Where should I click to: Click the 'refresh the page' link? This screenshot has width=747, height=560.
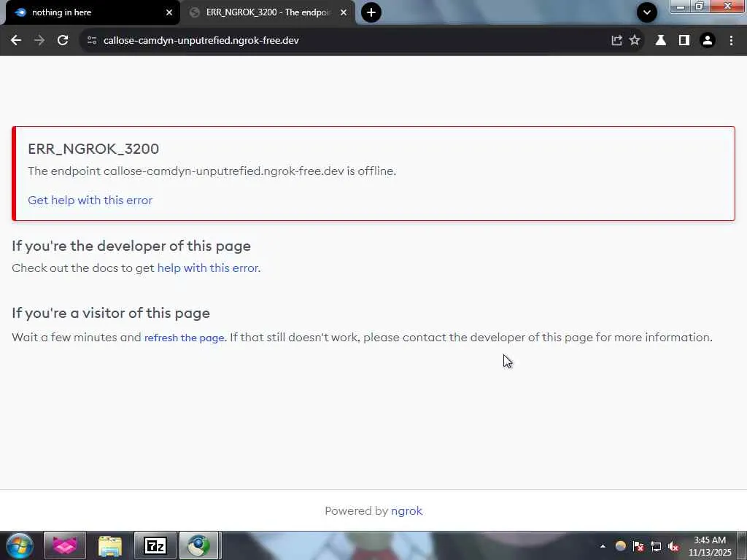point(185,338)
